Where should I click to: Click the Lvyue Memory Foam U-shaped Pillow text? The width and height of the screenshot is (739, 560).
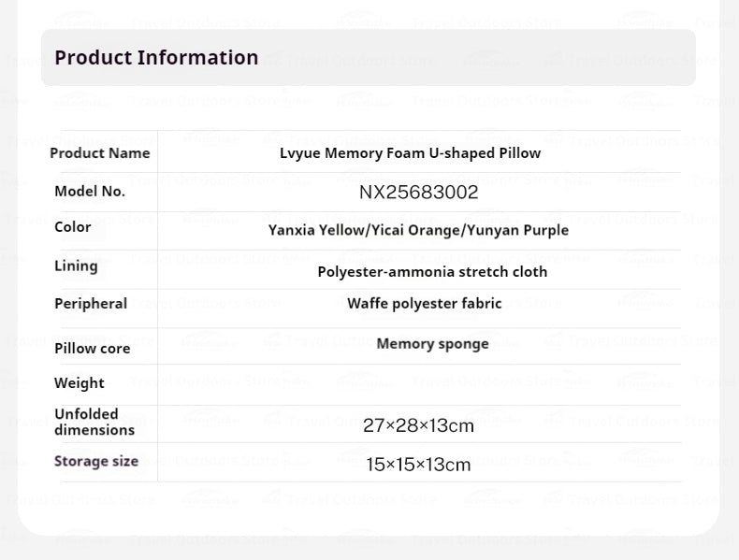click(410, 152)
